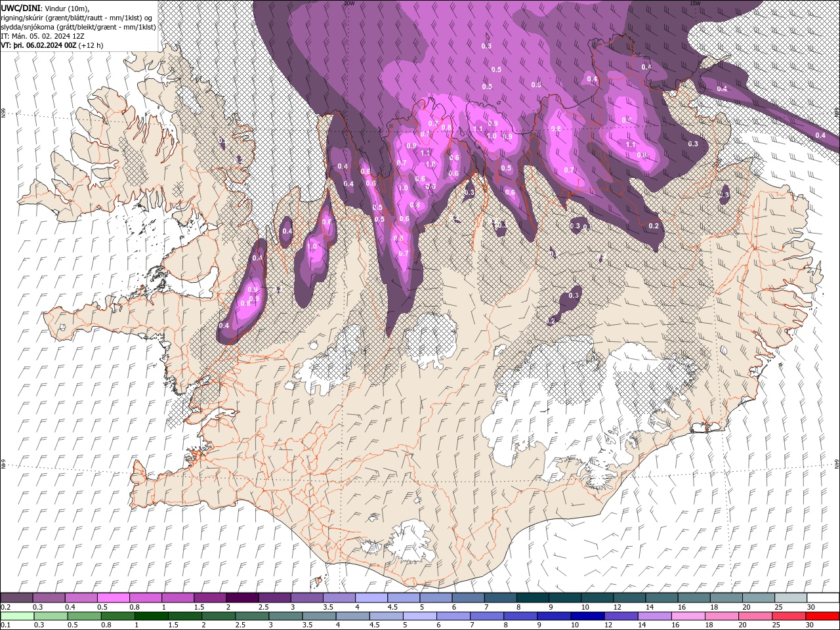840x630 pixels.
Task: Click the top-row legend label 3.5
Action: 327,607
